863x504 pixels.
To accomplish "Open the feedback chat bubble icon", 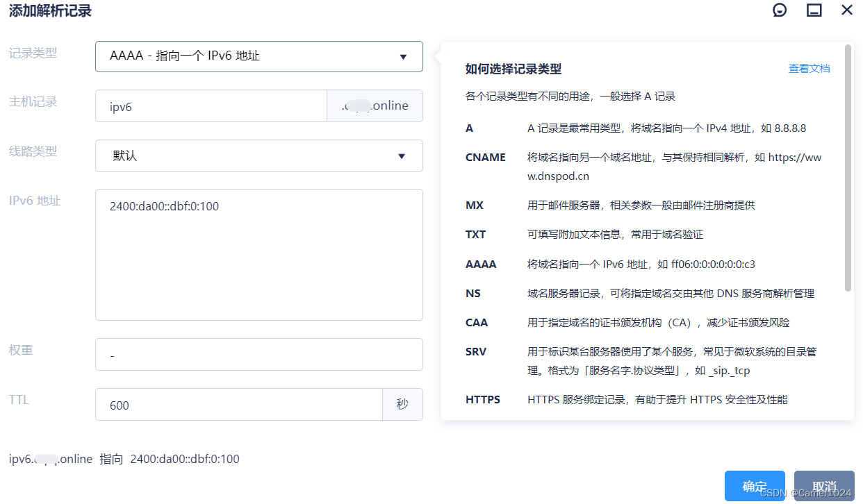I will tap(780, 10).
